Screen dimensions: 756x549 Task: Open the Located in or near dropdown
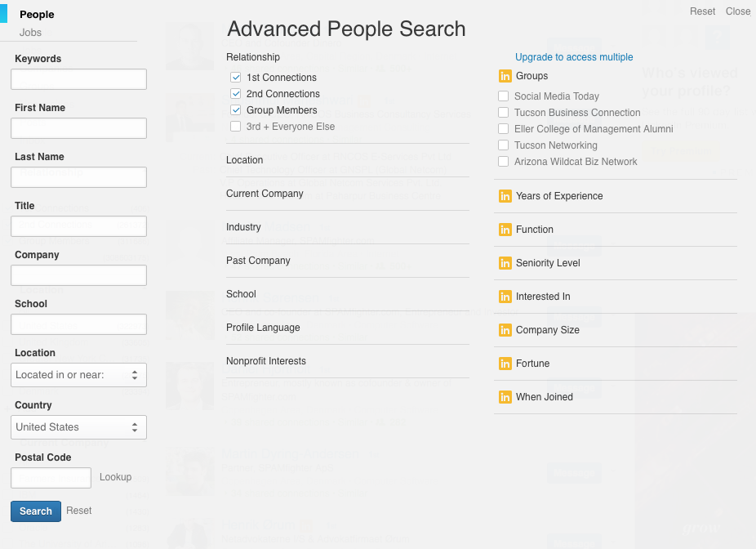coord(78,375)
